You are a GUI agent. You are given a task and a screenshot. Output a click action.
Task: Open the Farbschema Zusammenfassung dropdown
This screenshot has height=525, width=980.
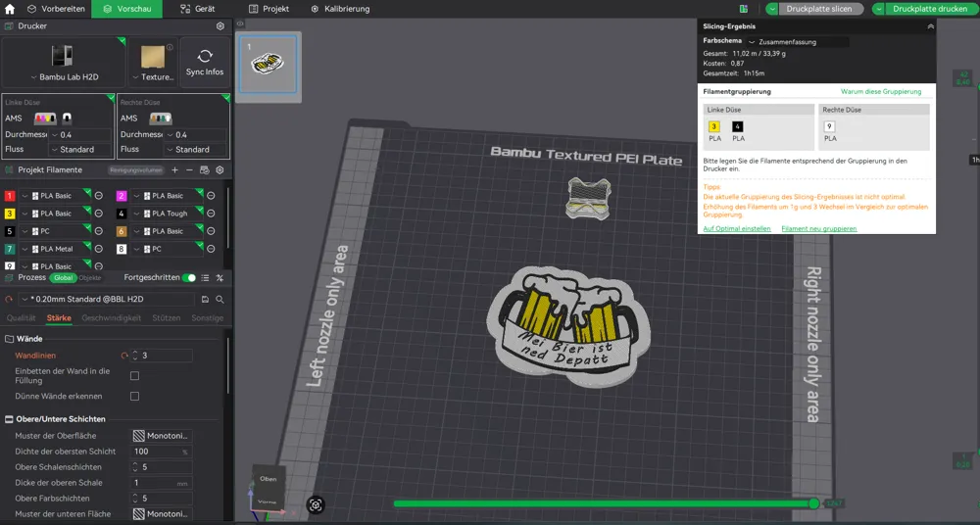(x=798, y=42)
